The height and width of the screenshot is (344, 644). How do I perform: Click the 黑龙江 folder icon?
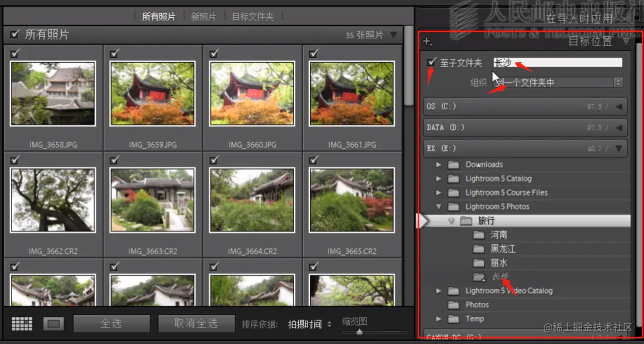[x=479, y=249]
